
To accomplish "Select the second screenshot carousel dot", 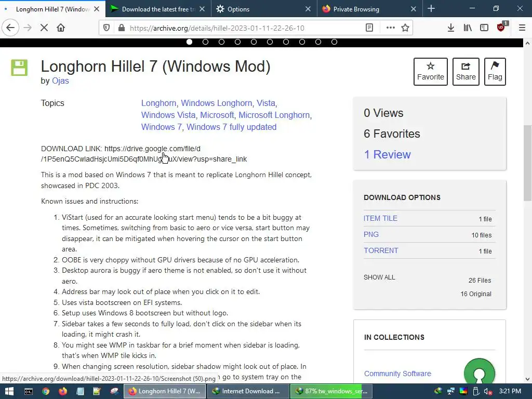I will tap(206, 42).
